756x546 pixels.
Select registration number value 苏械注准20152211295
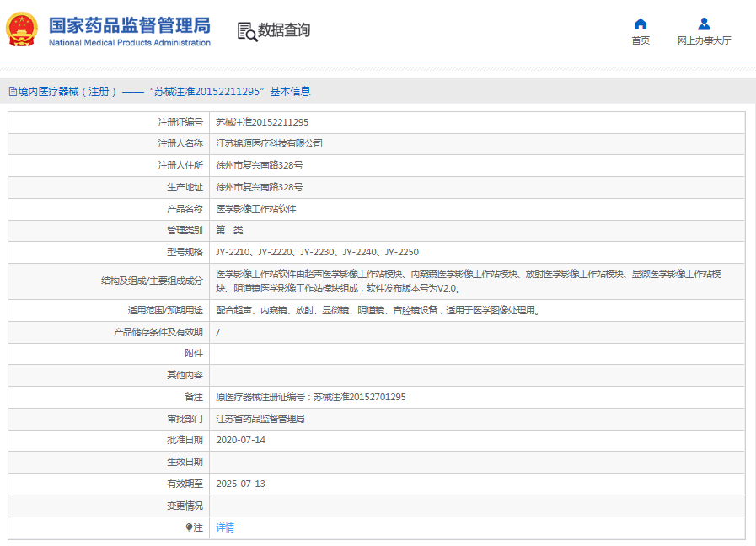(262, 122)
